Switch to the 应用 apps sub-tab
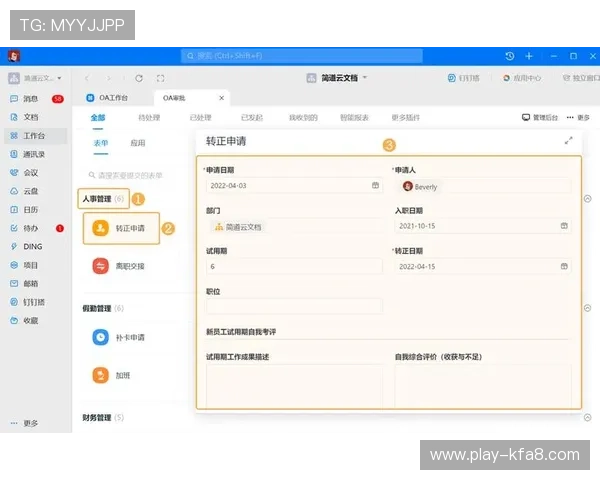Image resolution: width=600 pixels, height=480 pixels. (138, 143)
